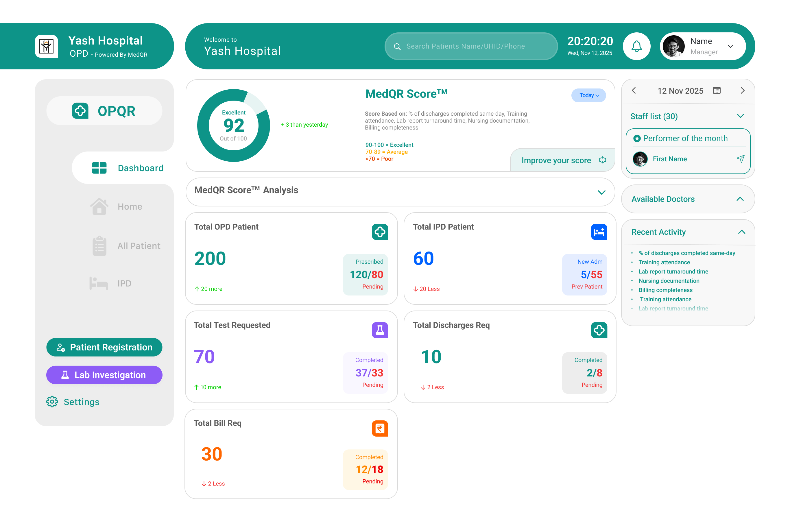Image resolution: width=790 pixels, height=532 pixels.
Task: Click the calendar icon beside 12 Nov 2025
Action: [717, 90]
